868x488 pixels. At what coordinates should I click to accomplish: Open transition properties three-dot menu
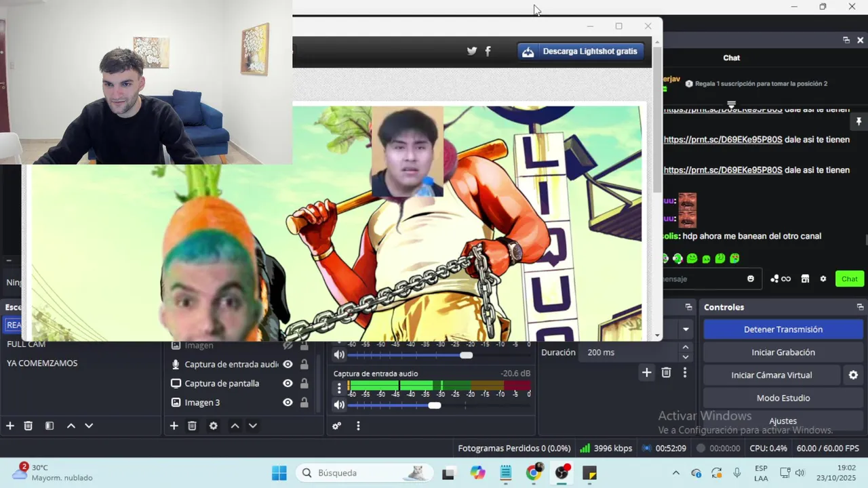(x=685, y=372)
